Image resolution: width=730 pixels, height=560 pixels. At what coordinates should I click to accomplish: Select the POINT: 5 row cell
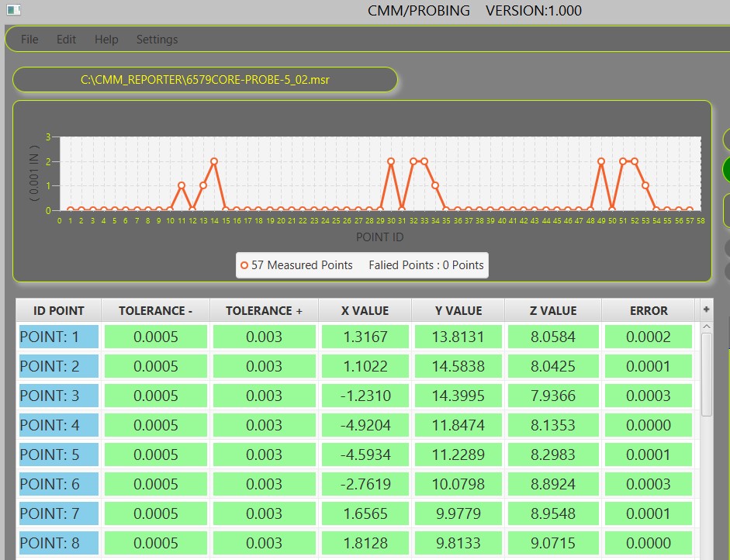[59, 455]
